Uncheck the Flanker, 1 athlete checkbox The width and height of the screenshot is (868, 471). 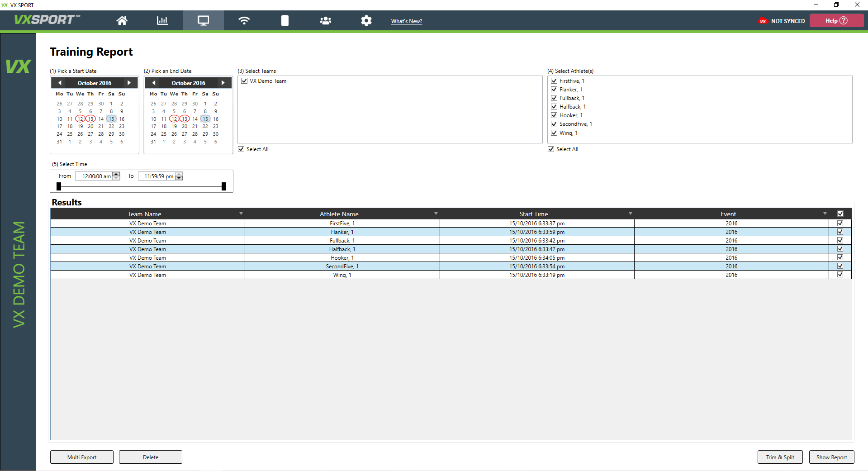554,90
